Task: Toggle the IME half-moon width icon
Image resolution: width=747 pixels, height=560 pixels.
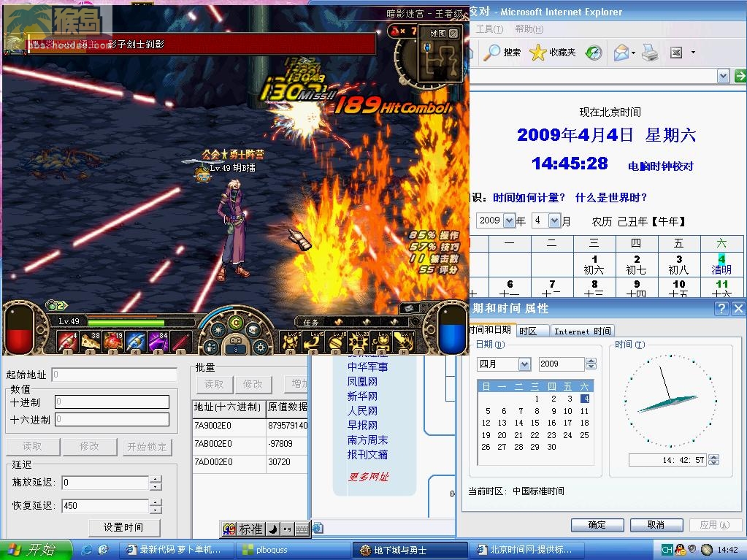Action: (x=273, y=529)
